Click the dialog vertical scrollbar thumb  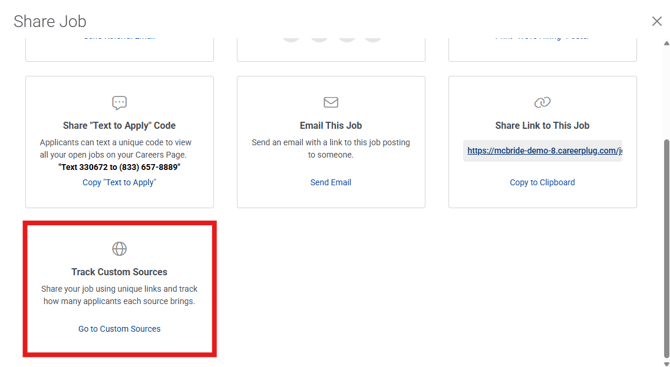click(x=666, y=248)
